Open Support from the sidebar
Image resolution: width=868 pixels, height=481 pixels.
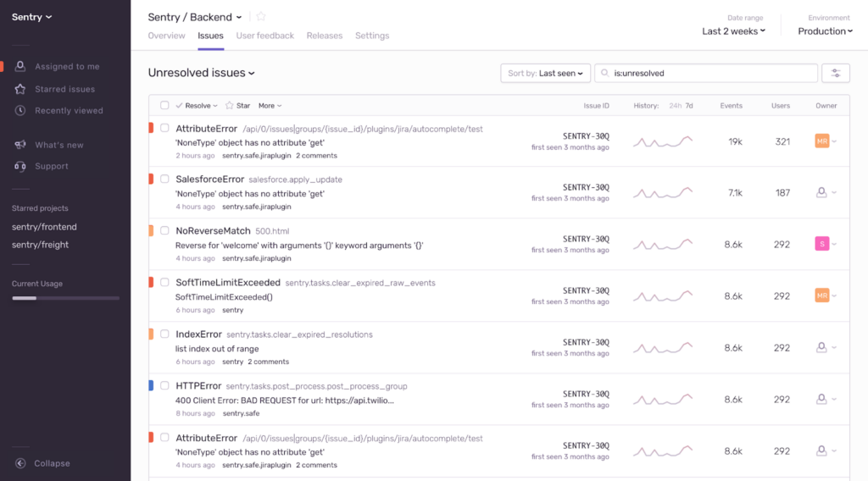(x=51, y=166)
